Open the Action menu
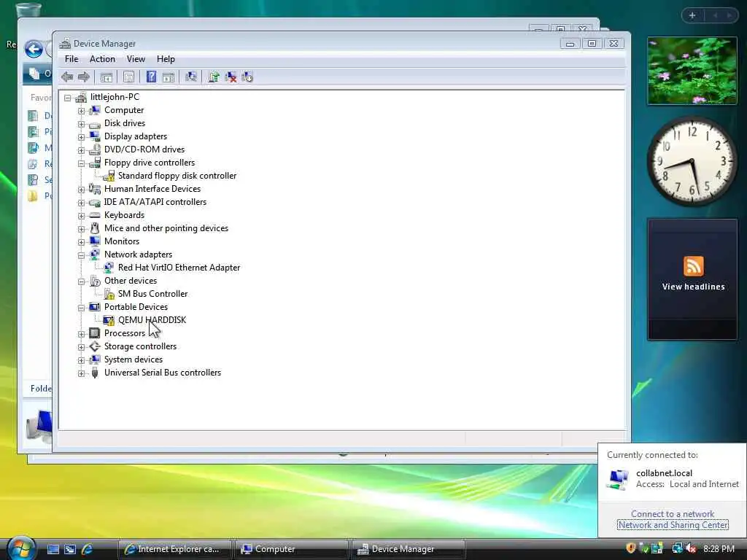This screenshot has height=560, width=747. tap(102, 59)
